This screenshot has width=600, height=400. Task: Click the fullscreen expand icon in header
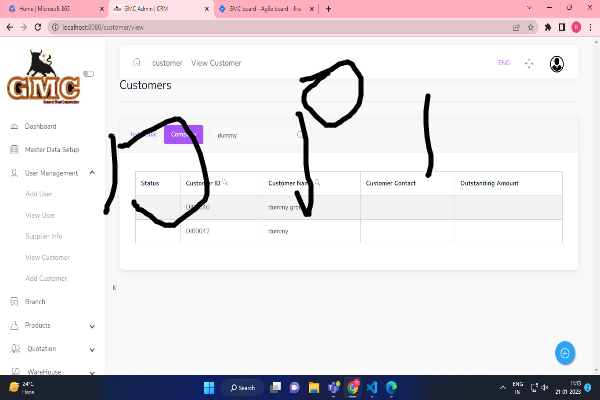(530, 63)
